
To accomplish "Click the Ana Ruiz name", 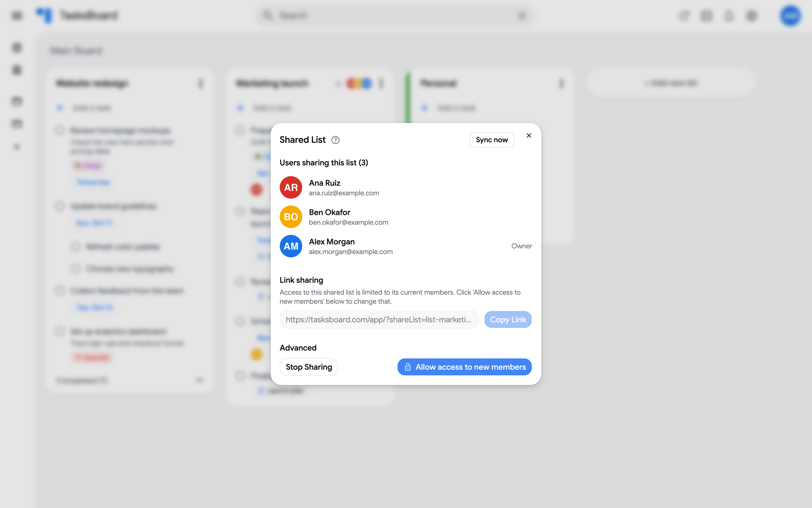I will tap(325, 183).
